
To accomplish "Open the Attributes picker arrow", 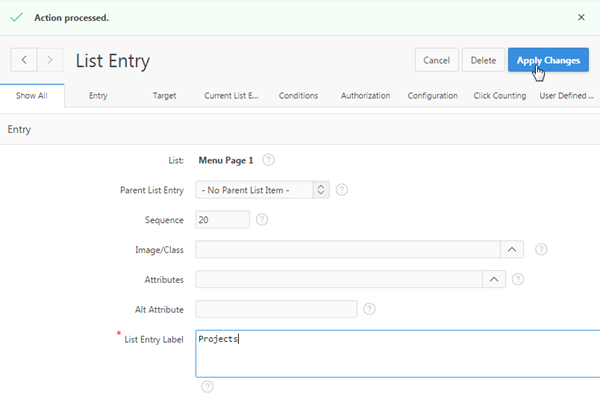I will coord(494,279).
